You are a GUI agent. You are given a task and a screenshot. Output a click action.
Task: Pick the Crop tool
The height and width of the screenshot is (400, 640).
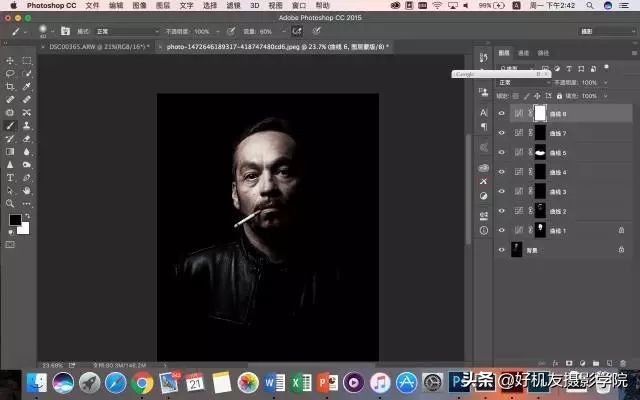[10, 87]
